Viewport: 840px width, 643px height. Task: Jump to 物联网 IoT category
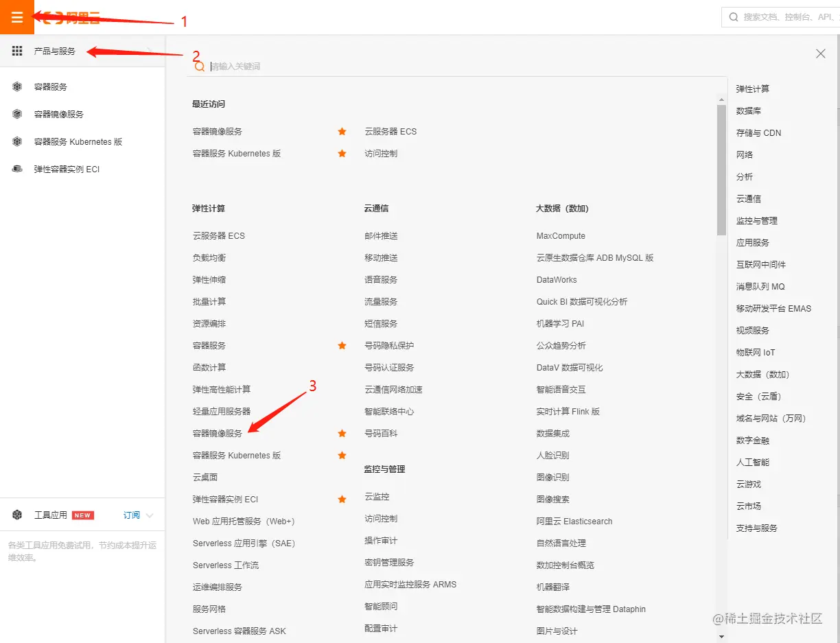pos(756,352)
